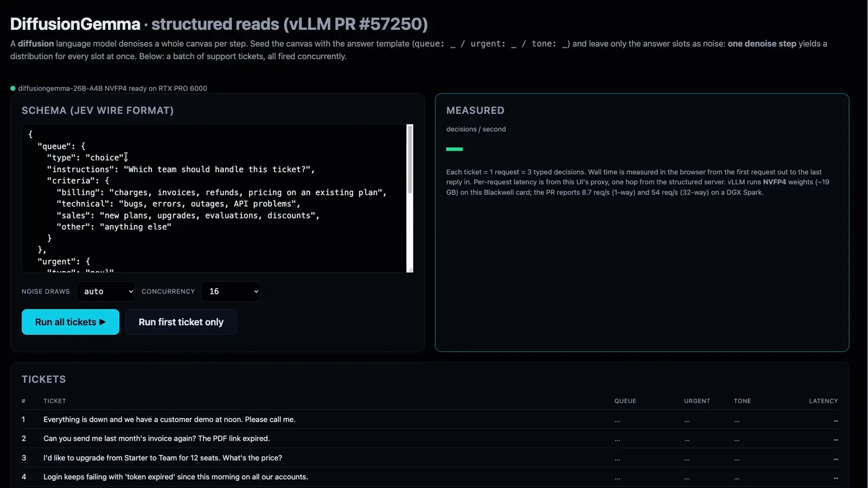
Task: Click the "decisions / second" label
Action: (476, 129)
